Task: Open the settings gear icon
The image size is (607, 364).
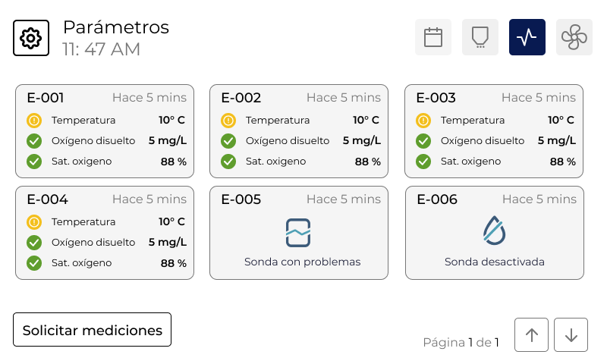Action: coord(31,38)
